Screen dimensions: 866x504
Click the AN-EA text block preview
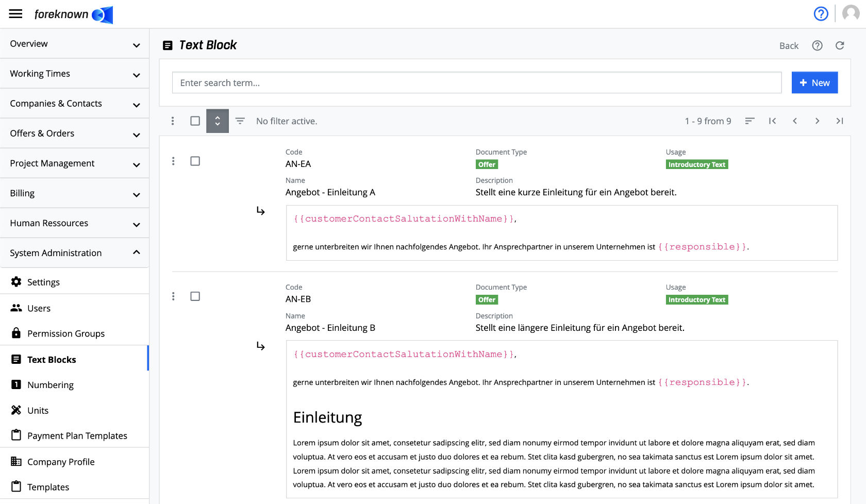tap(562, 233)
